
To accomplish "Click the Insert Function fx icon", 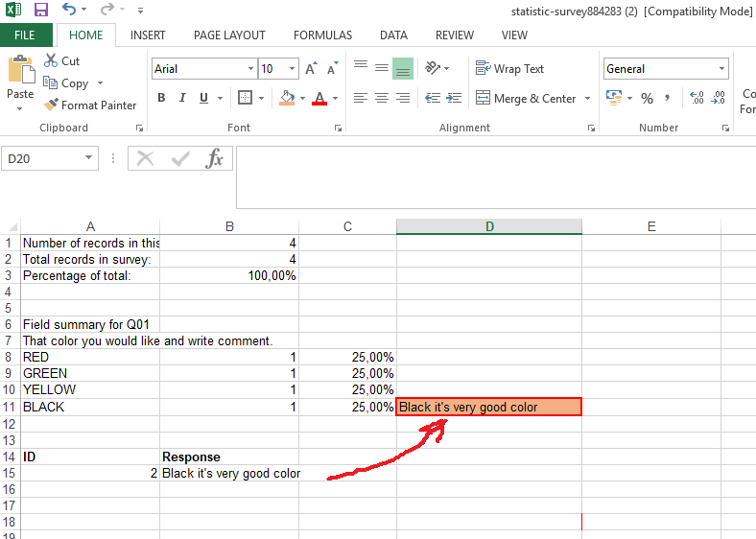I will 215,159.
